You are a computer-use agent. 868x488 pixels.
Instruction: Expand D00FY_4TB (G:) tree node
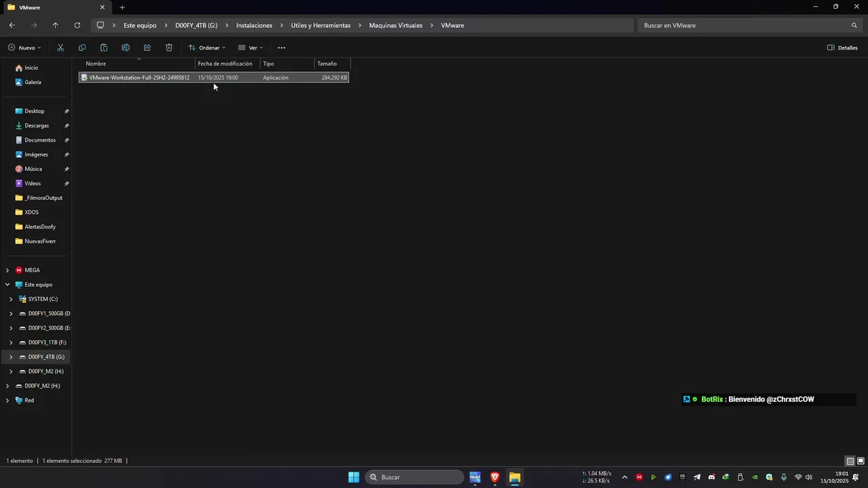click(x=11, y=357)
